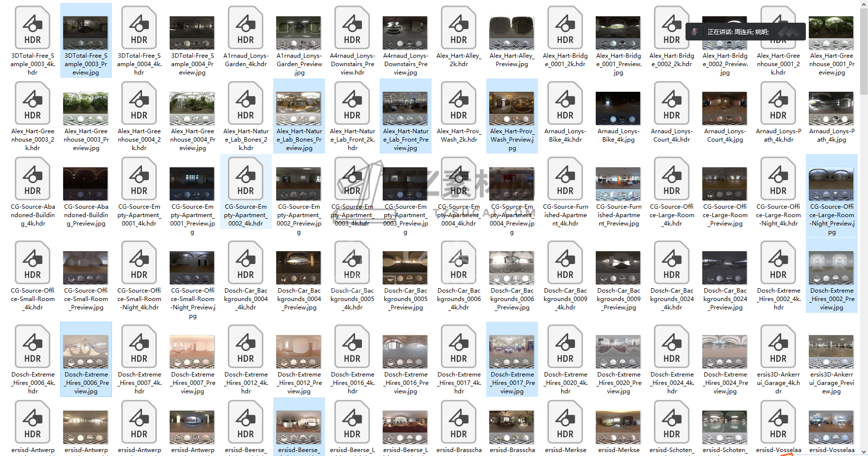Click the filename 'A4rnaud_Lonys-Downstairs_Preview.jpg'

tap(405, 64)
